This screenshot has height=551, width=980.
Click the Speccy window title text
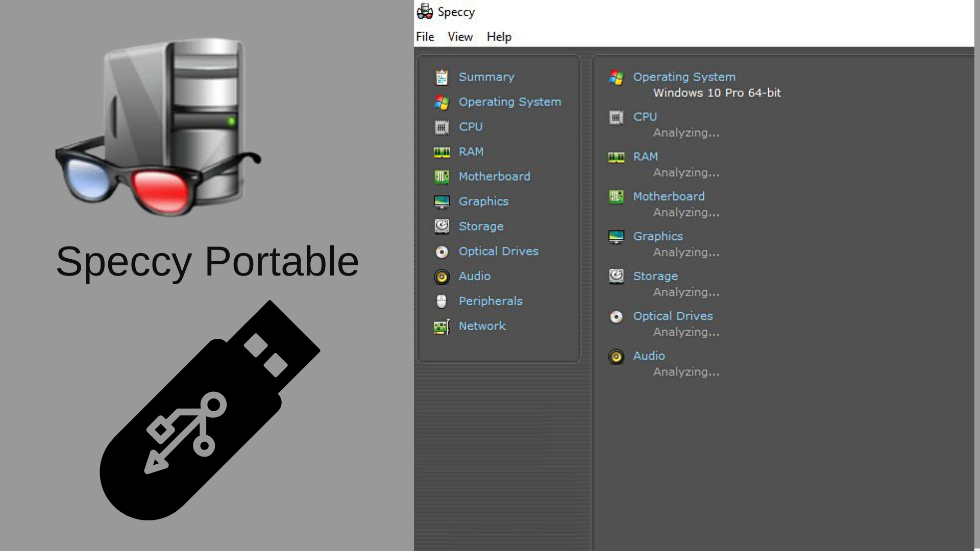click(456, 12)
